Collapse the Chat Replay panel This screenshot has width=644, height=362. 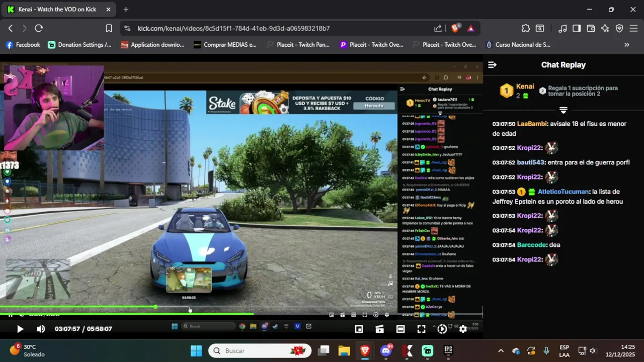(492, 65)
